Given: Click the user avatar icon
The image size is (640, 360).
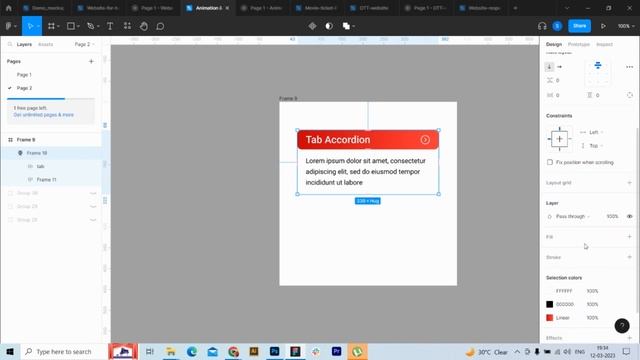Looking at the screenshot, I should (x=557, y=26).
